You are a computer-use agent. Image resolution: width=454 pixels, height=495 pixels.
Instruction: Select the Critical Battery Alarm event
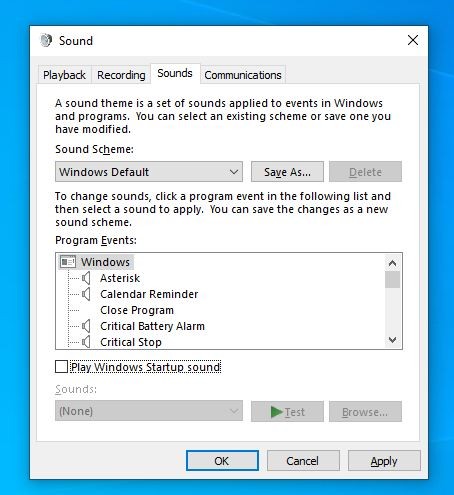click(x=152, y=326)
